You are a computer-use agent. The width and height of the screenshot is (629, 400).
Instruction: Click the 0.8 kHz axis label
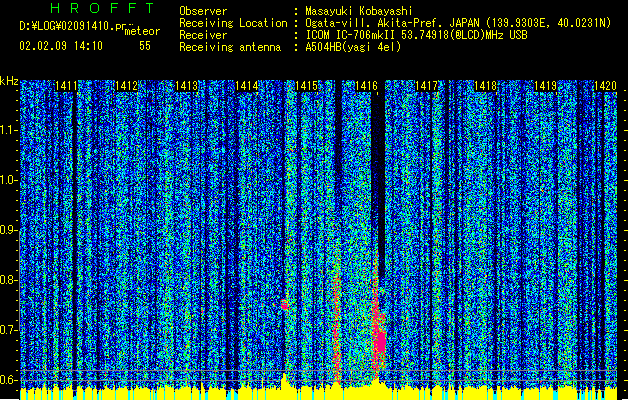point(9,280)
